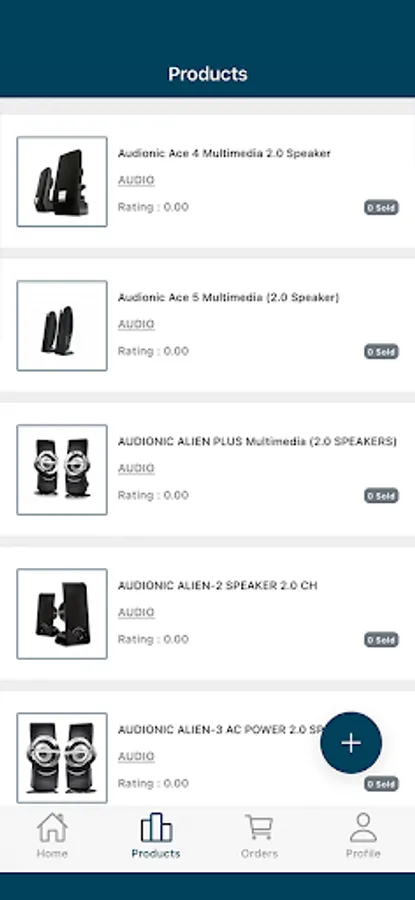Viewport: 415px width, 900px height.
Task: Click AUDIO category under Ace 4 Speaker
Action: click(x=136, y=180)
